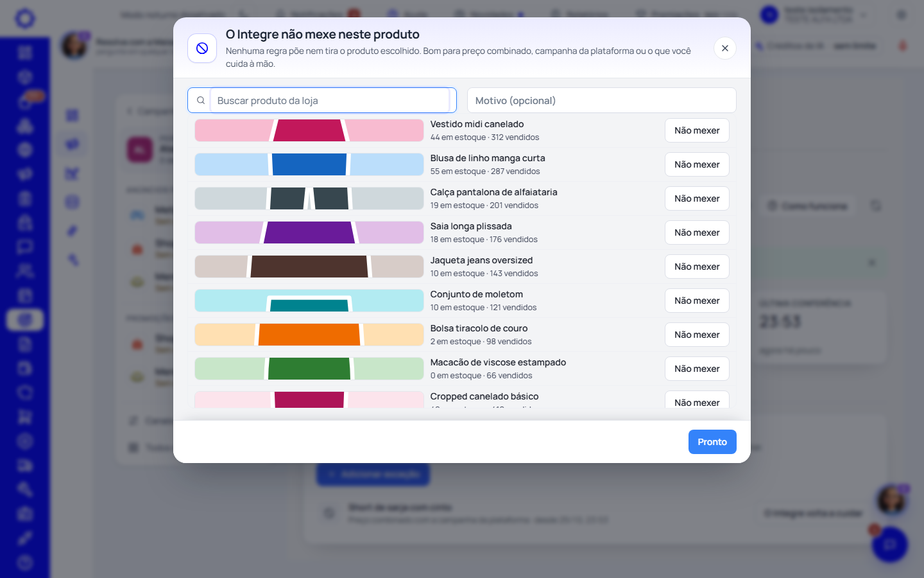Click 'Não mexer' beside Jaqueta jeans oversized
This screenshot has width=924, height=578.
(x=697, y=267)
